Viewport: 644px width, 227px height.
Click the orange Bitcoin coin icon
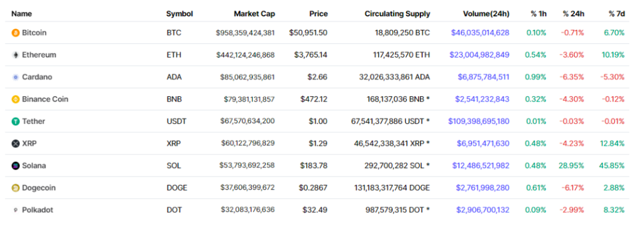[x=16, y=33]
